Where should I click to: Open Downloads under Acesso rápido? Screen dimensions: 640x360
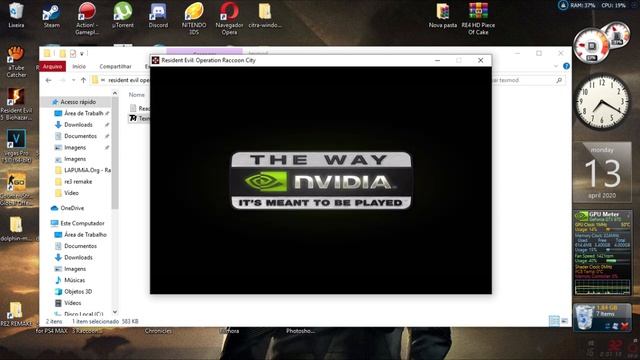tap(78, 124)
